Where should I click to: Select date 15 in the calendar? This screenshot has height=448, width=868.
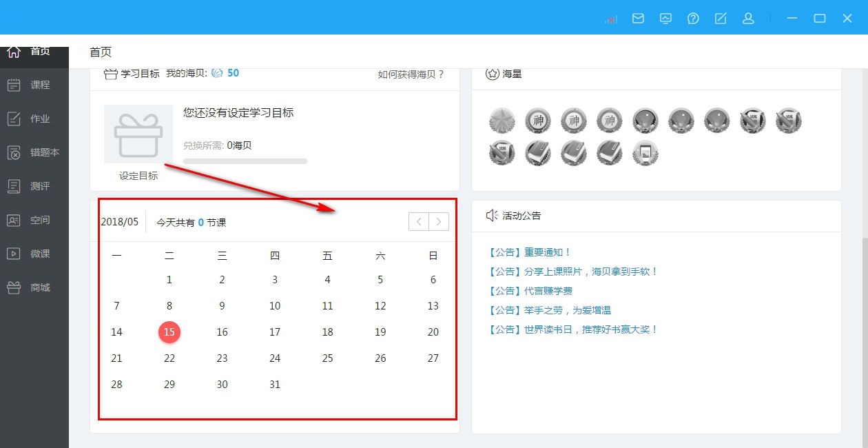(169, 332)
